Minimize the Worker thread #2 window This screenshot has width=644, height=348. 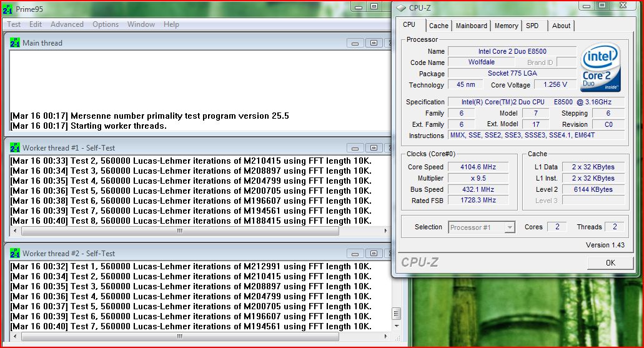point(355,254)
